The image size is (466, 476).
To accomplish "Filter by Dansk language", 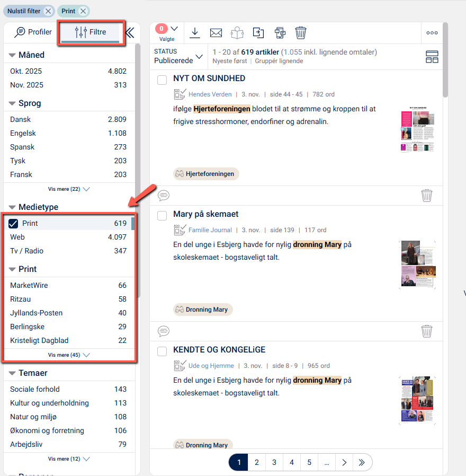I will (x=68, y=119).
